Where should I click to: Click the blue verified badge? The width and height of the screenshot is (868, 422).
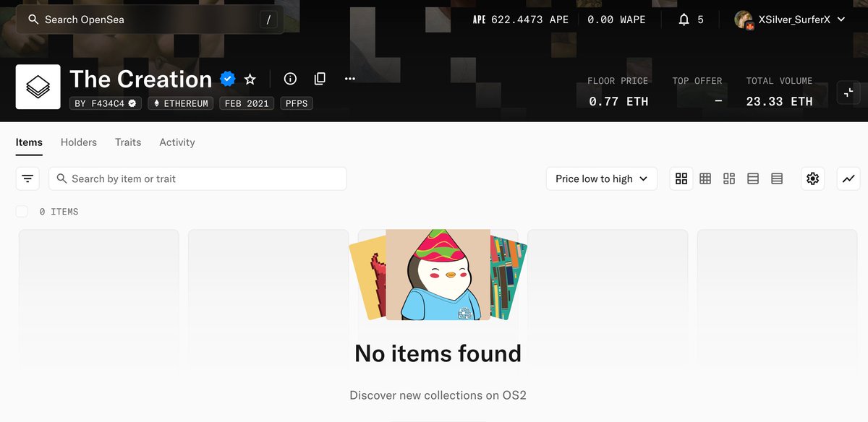pos(228,79)
